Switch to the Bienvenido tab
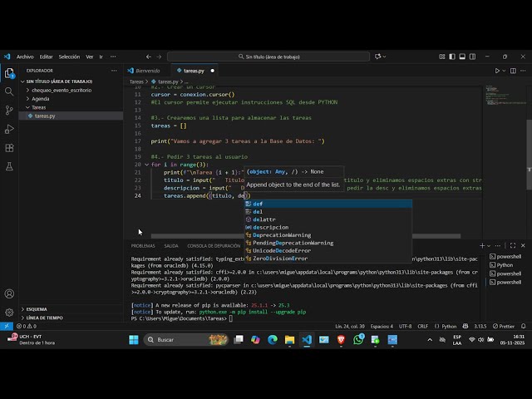 coord(148,71)
